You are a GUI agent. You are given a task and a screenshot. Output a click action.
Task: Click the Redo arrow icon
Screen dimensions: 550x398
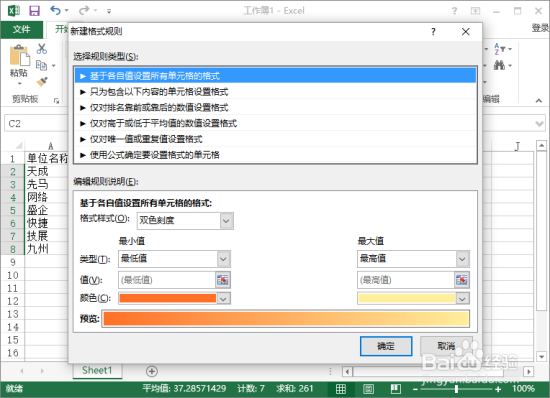click(84, 11)
